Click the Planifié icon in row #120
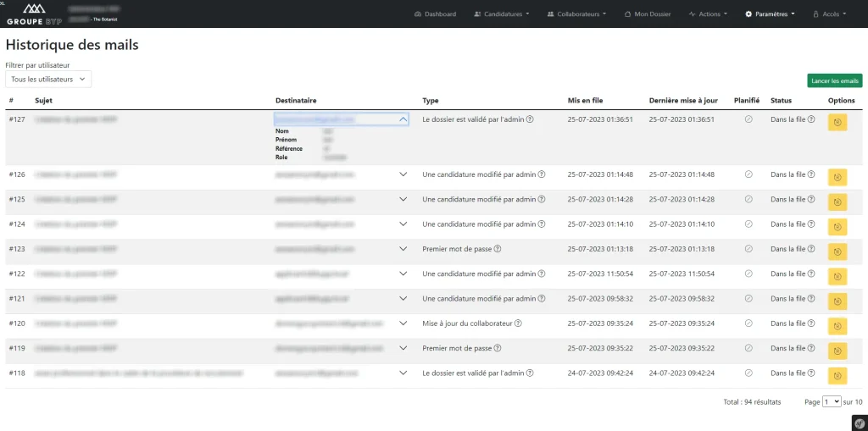 point(748,323)
